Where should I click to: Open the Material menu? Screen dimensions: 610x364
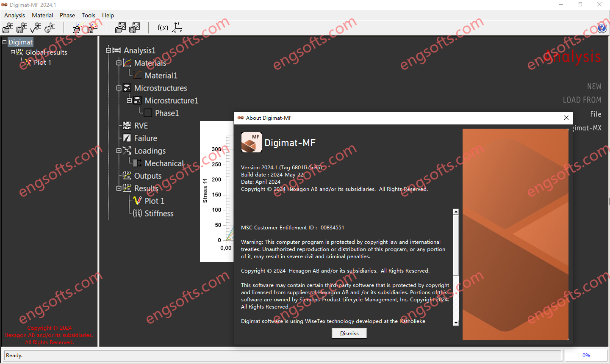pos(42,15)
